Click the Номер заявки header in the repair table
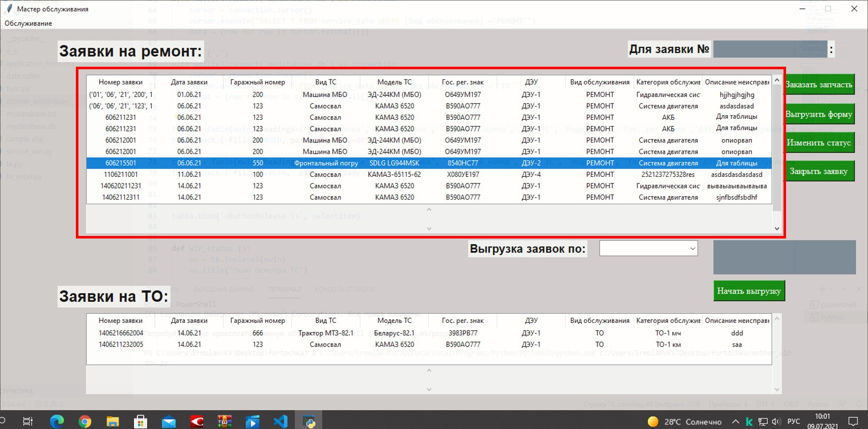The width and height of the screenshot is (868, 429). tap(120, 82)
